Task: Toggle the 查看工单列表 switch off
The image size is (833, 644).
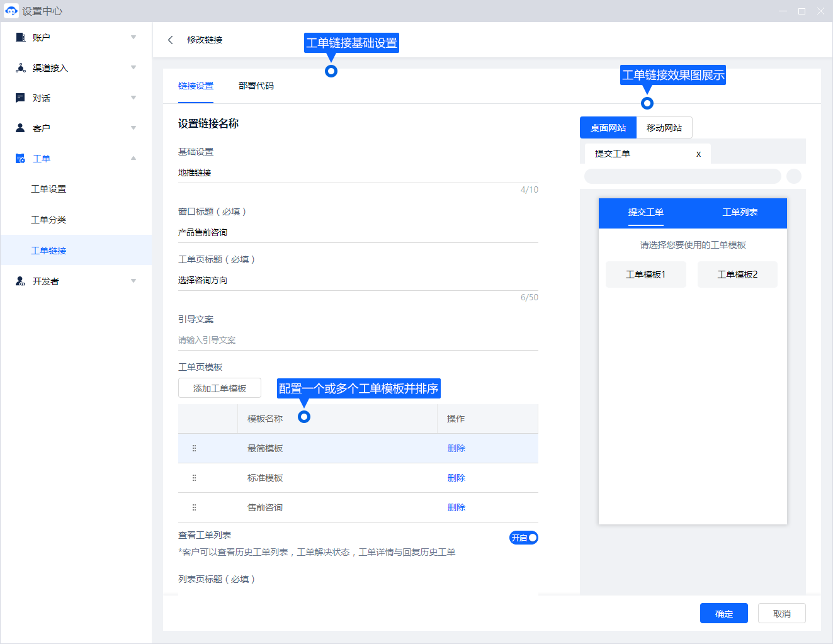Action: point(524,538)
